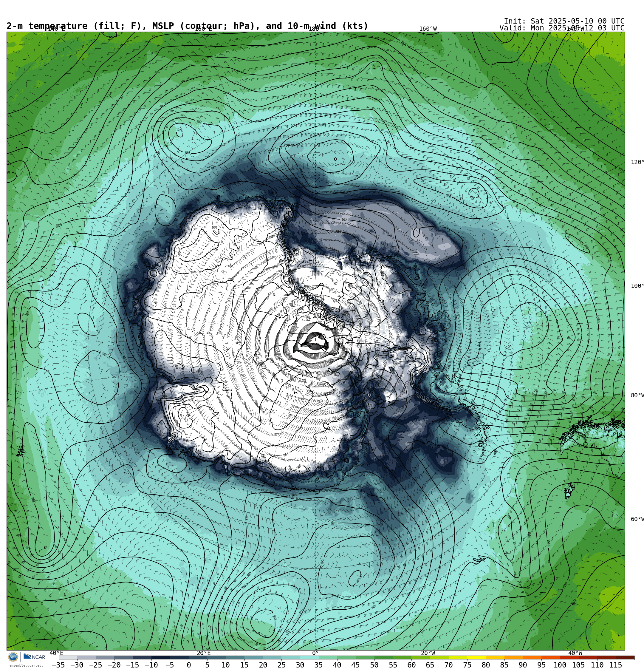
Task: Click the dark maroon swatch right of 115
Action: click(x=625, y=658)
